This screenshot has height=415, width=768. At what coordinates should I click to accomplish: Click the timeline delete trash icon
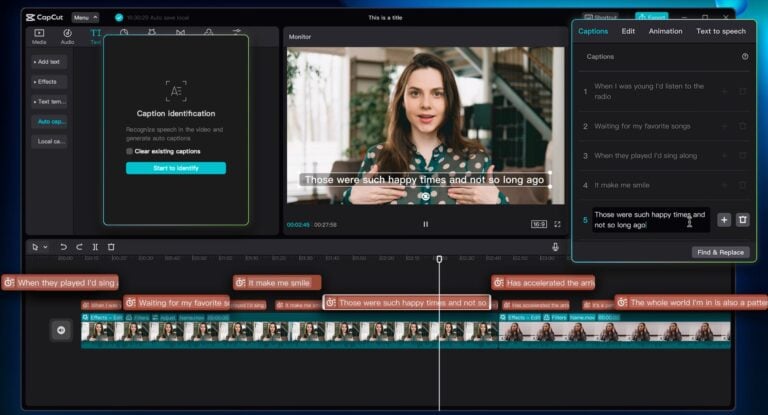click(x=111, y=247)
